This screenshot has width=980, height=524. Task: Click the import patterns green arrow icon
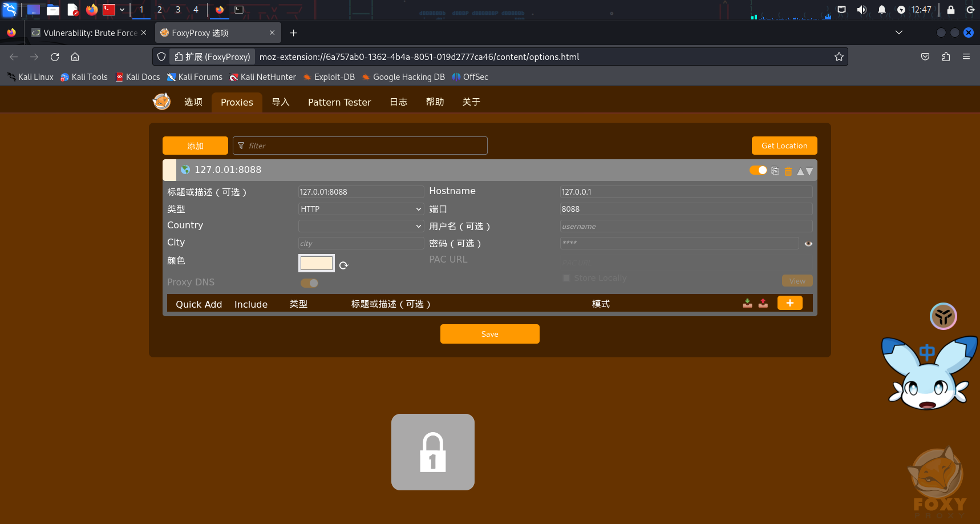747,303
